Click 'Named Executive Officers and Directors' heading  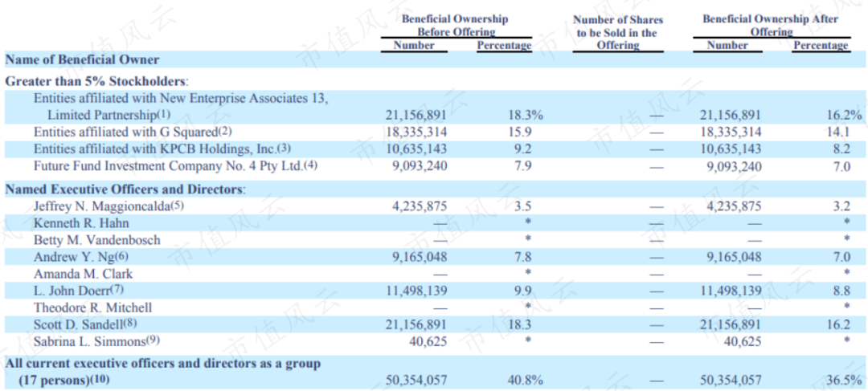click(125, 189)
